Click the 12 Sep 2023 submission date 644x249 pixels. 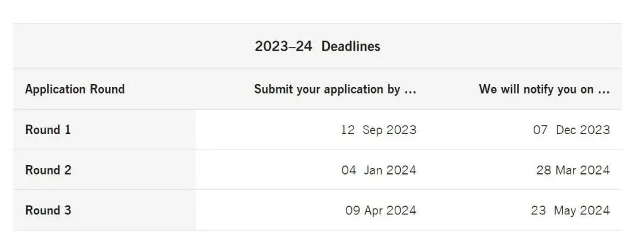[x=379, y=130]
